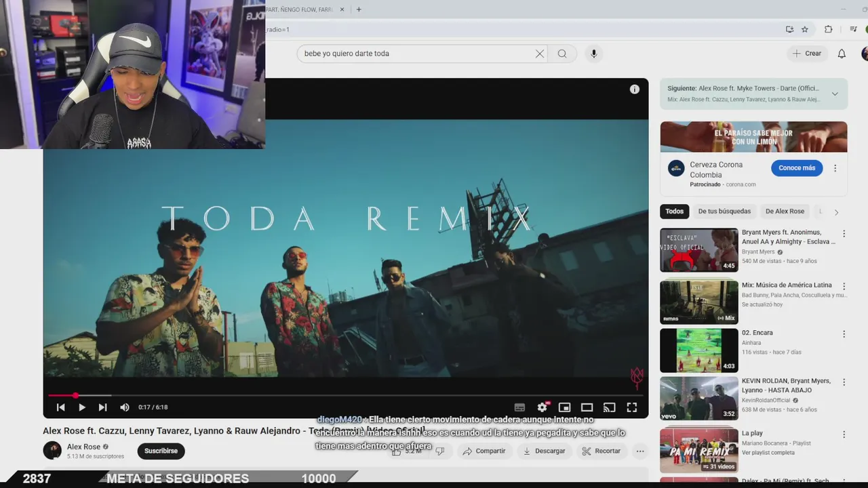Open the Crear menu

(807, 54)
